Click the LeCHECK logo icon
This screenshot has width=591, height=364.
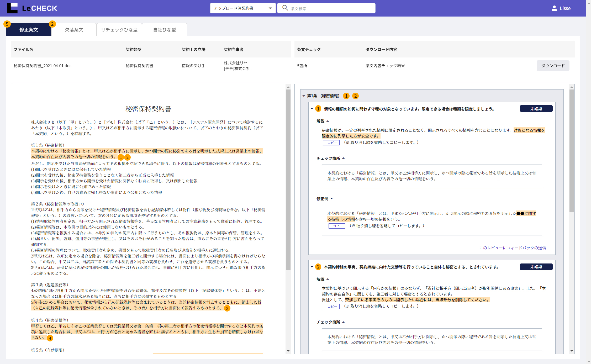point(12,8)
